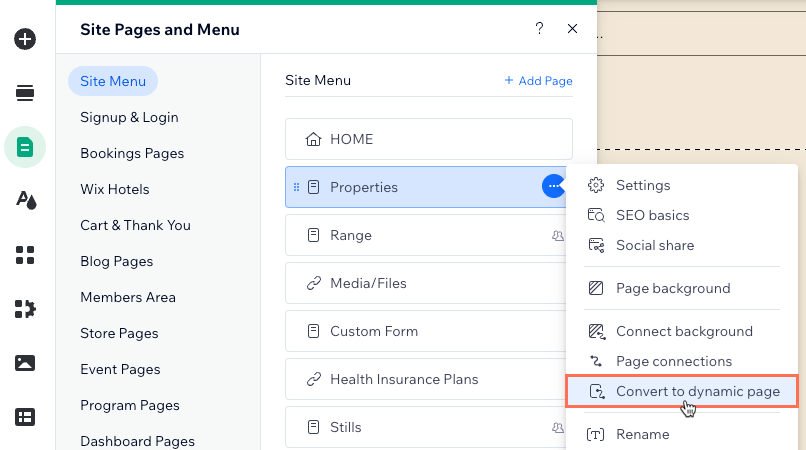This screenshot has height=450, width=806.
Task: Select the Stills page row
Action: click(x=426, y=427)
